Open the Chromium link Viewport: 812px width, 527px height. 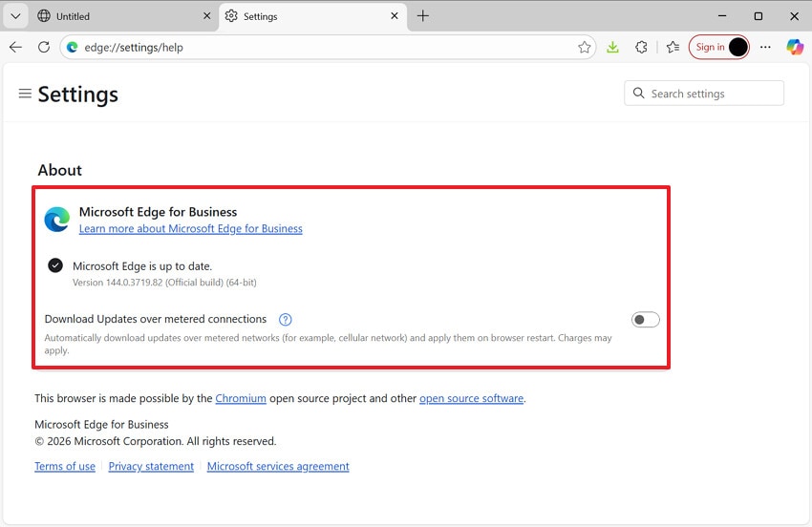pyautogui.click(x=241, y=399)
